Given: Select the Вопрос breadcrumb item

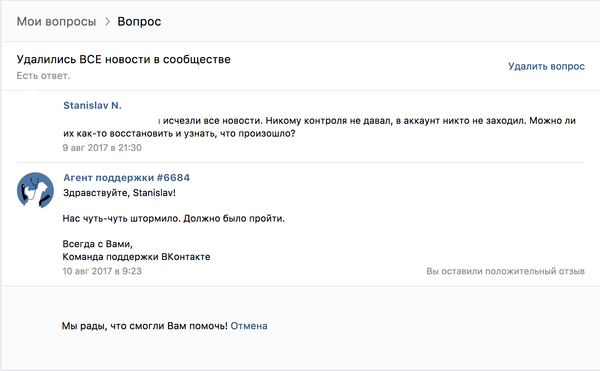Looking at the screenshot, I should (139, 22).
